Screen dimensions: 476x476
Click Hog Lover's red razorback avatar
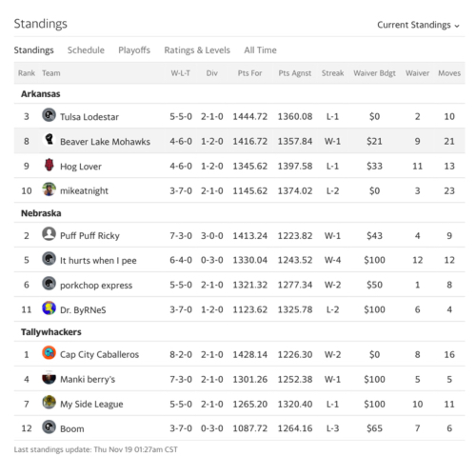tap(49, 165)
